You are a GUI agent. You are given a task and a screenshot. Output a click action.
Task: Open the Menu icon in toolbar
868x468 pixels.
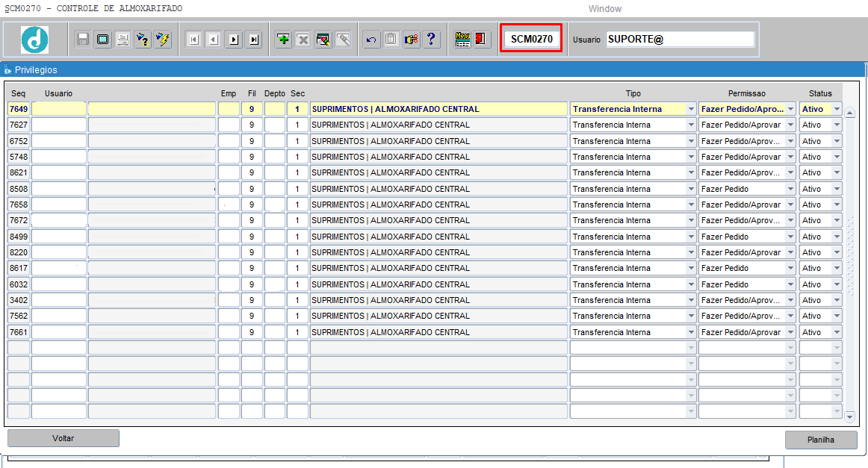pyautogui.click(x=462, y=40)
